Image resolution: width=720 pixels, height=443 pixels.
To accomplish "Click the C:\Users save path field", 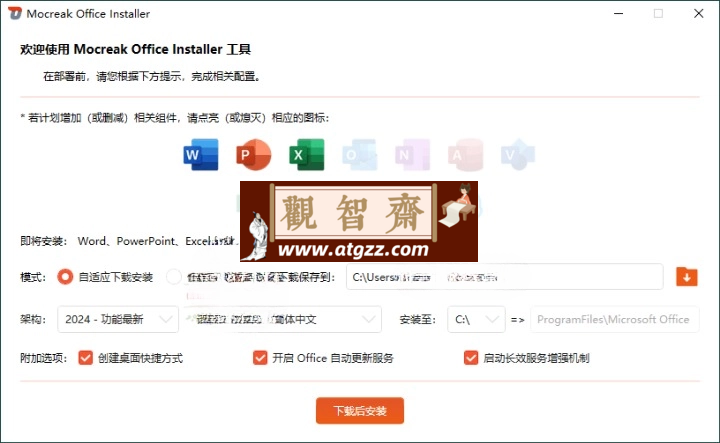I will coord(505,277).
